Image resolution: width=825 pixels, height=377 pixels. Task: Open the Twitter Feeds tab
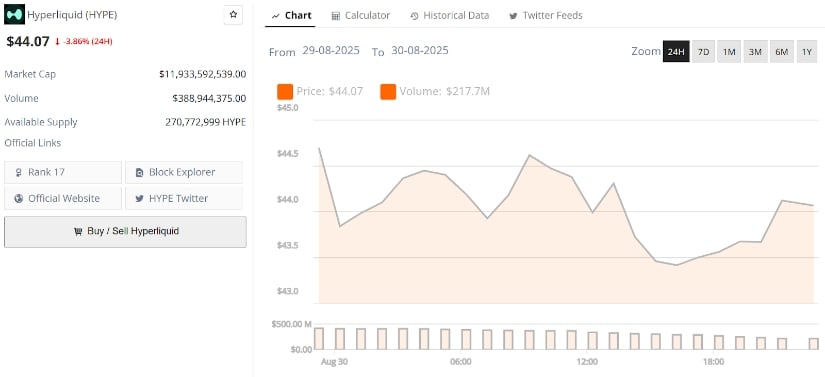pyautogui.click(x=546, y=16)
